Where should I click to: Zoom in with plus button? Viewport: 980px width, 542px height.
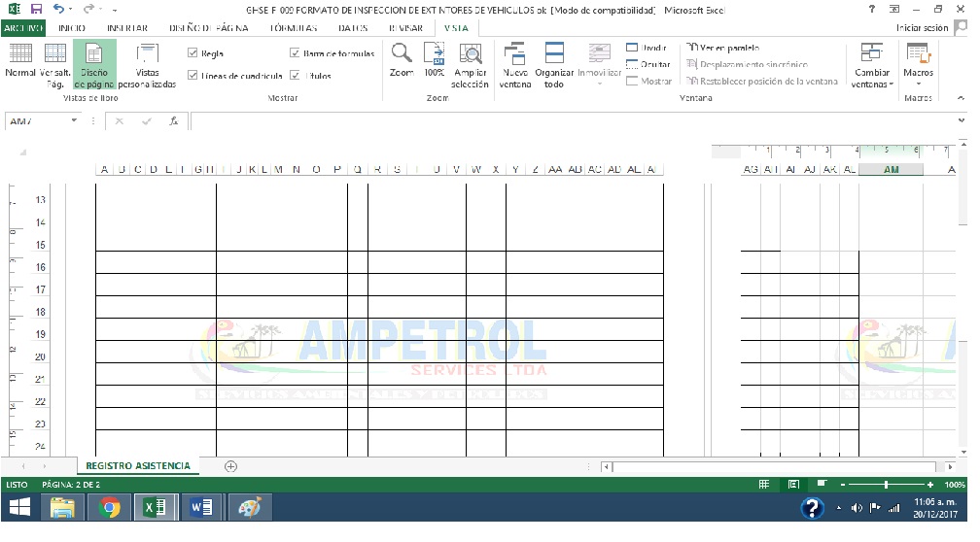930,485
